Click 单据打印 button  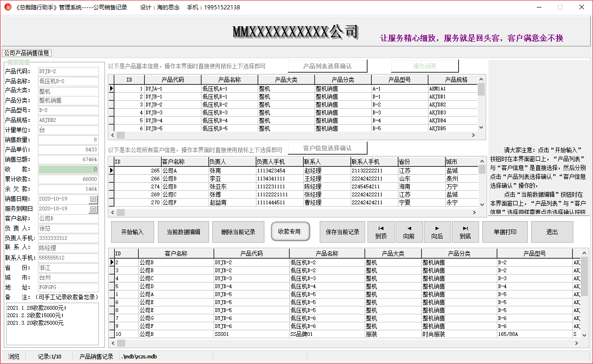tap(504, 232)
